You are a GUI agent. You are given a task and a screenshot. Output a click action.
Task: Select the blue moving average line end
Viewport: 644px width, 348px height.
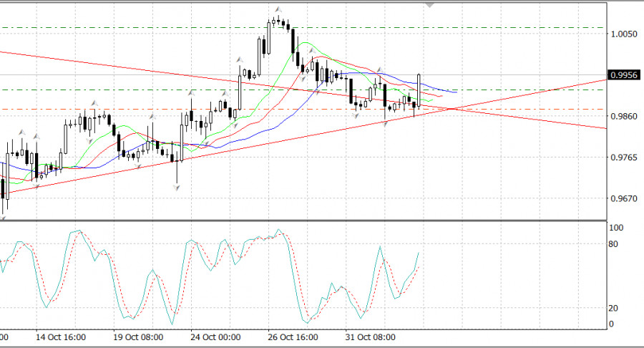(455, 92)
